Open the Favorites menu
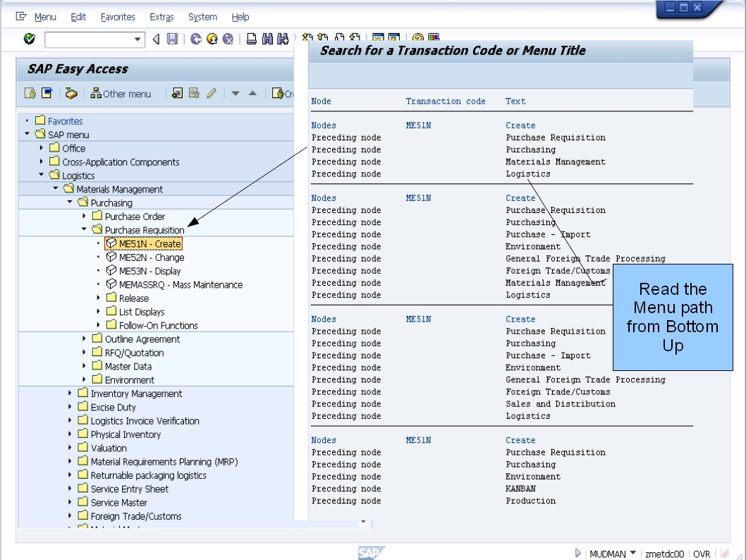 tap(118, 17)
